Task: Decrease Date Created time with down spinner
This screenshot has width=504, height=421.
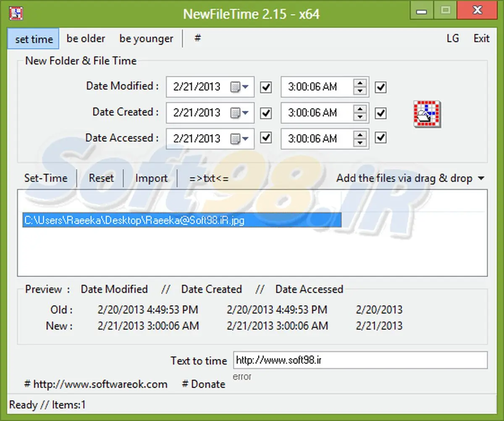Action: point(360,117)
